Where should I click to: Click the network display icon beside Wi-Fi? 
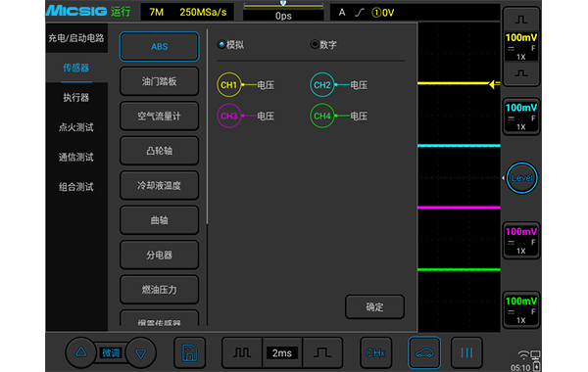pos(535,354)
